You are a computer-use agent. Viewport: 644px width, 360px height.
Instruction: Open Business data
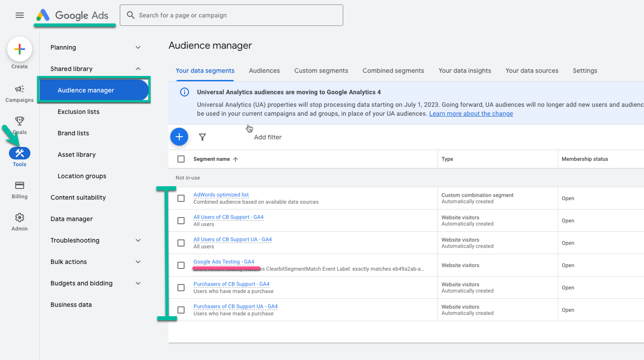[71, 305]
